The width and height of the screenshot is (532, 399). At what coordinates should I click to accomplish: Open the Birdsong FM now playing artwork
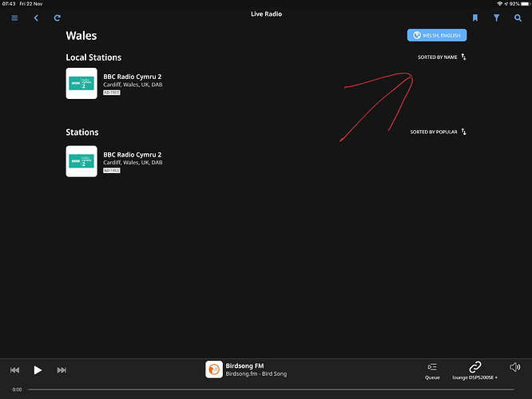[x=214, y=369]
